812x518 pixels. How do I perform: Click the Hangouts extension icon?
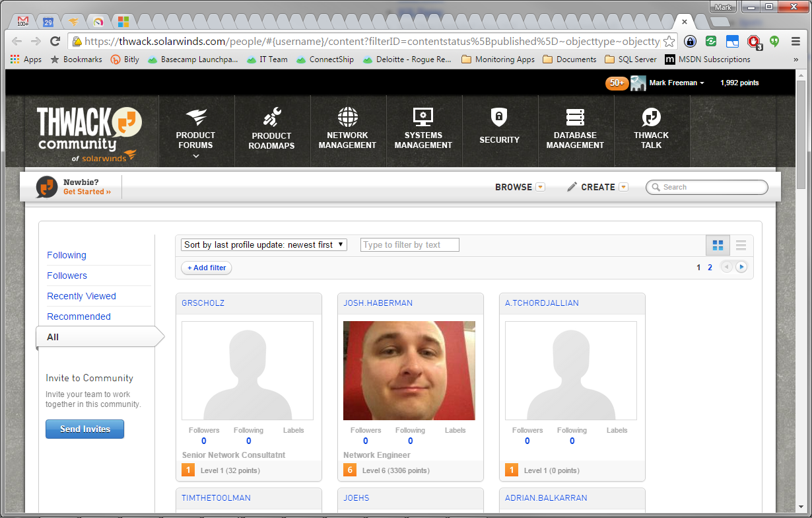774,41
